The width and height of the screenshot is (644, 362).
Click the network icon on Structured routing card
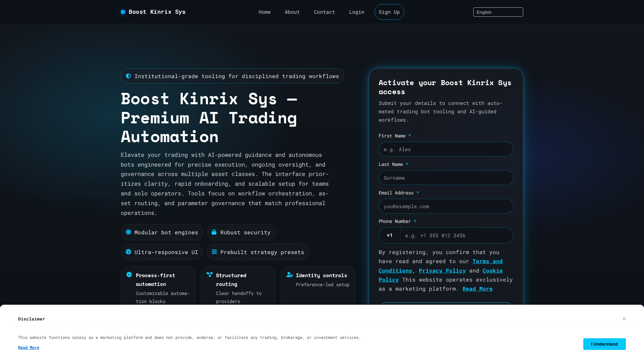coord(210,275)
